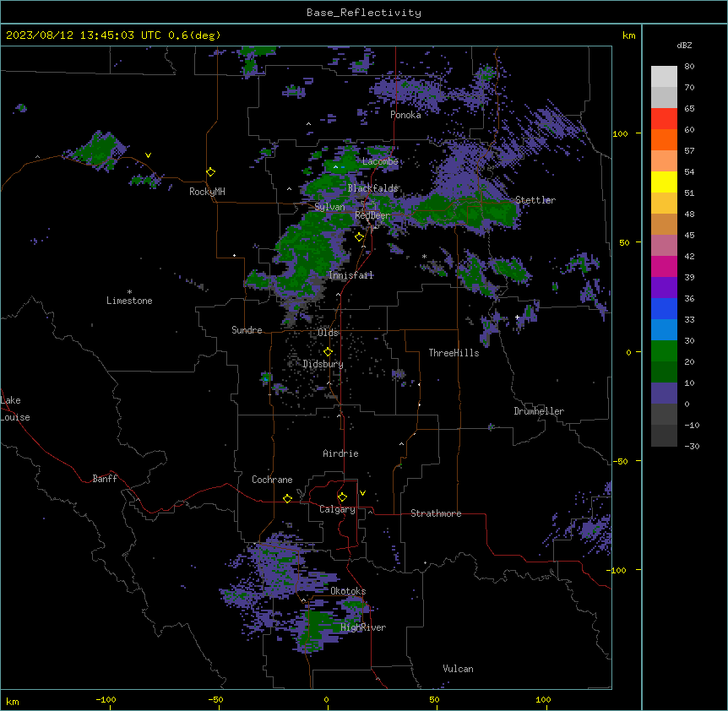Image resolution: width=728 pixels, height=711 pixels.
Task: Select the blue 36 dBZ color swatch
Action: point(664,308)
